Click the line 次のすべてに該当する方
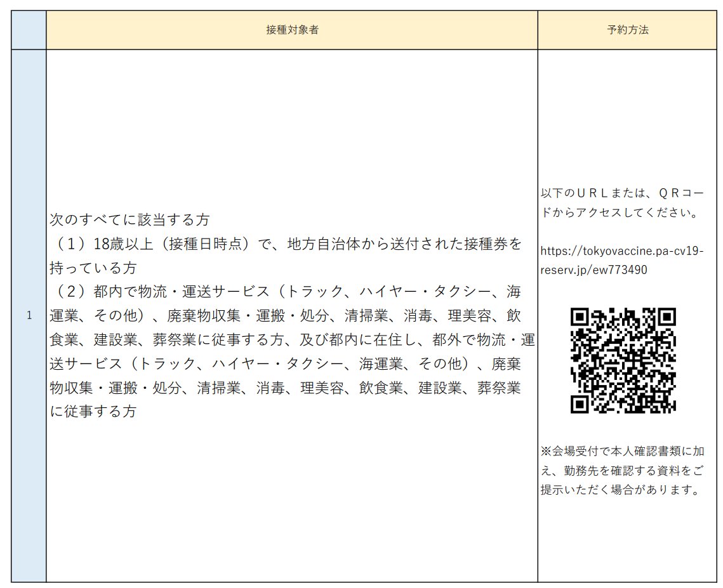The width and height of the screenshot is (723, 588). 129,220
